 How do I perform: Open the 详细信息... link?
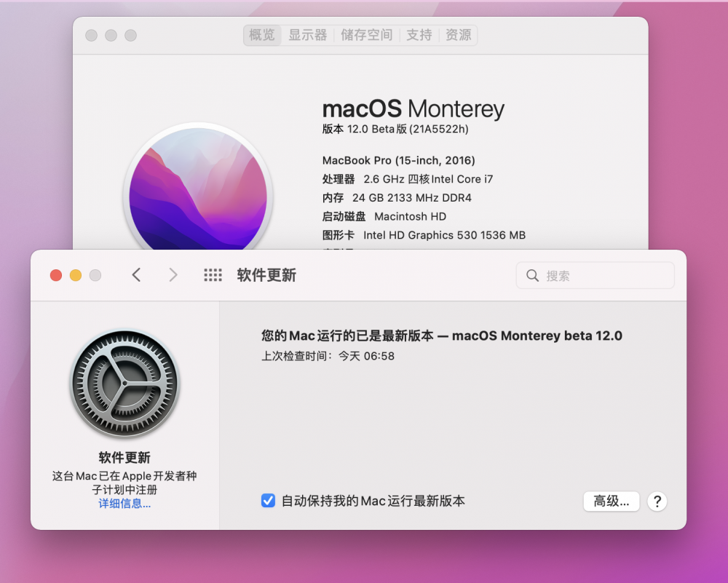[124, 504]
